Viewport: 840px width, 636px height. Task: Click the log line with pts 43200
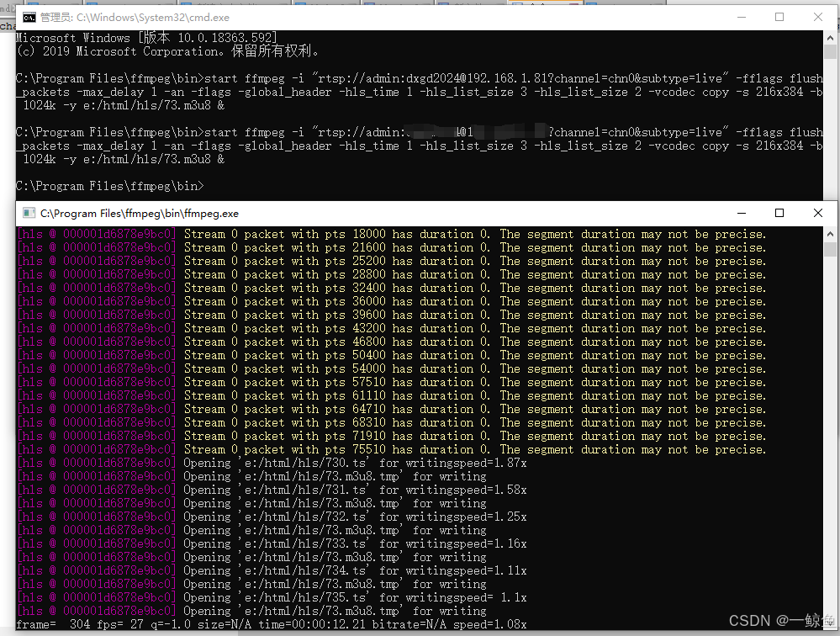tap(392, 328)
